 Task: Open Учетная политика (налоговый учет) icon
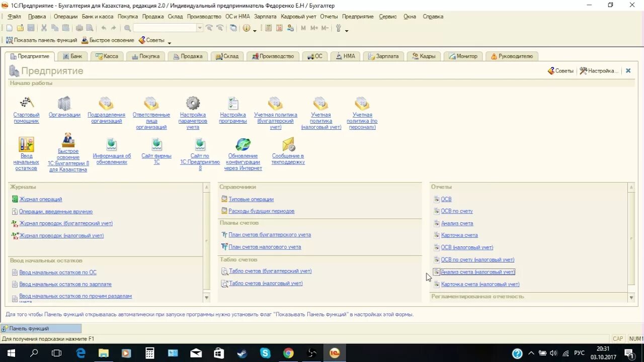coord(320,103)
